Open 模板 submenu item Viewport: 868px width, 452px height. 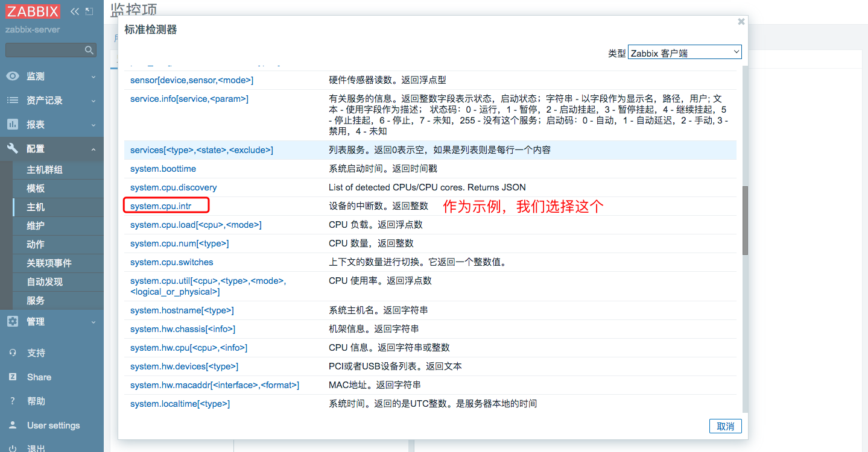point(36,188)
